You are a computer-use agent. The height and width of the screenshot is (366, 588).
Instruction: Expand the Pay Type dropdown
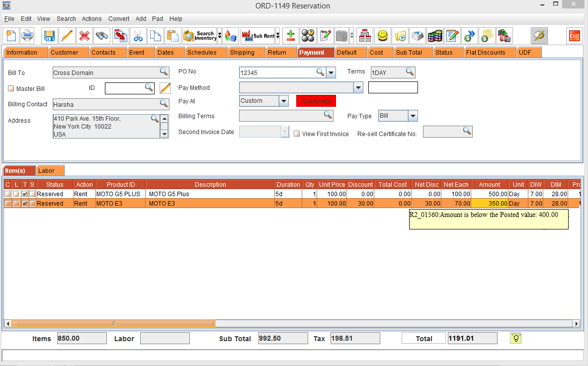coord(413,116)
